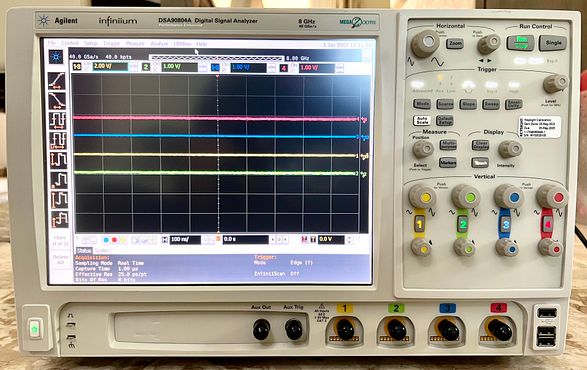
Task: Push the channel 4 red front-panel button
Action: 548,225
